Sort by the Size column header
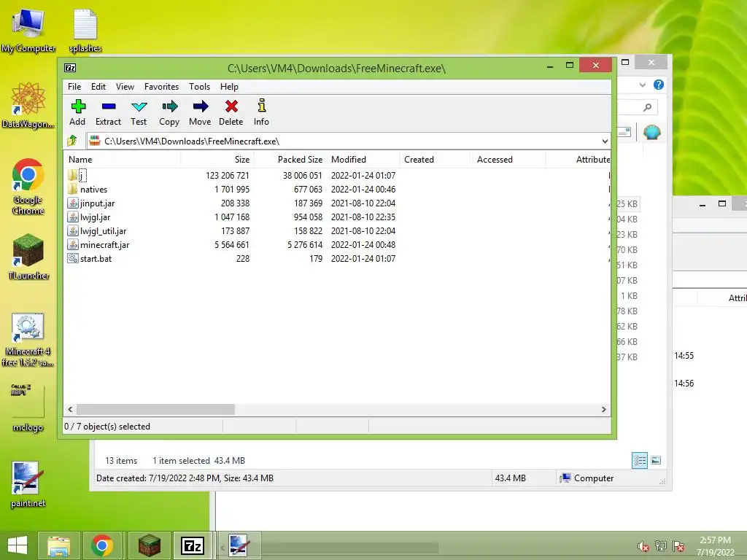Screen dimensions: 747x560 point(217,160)
